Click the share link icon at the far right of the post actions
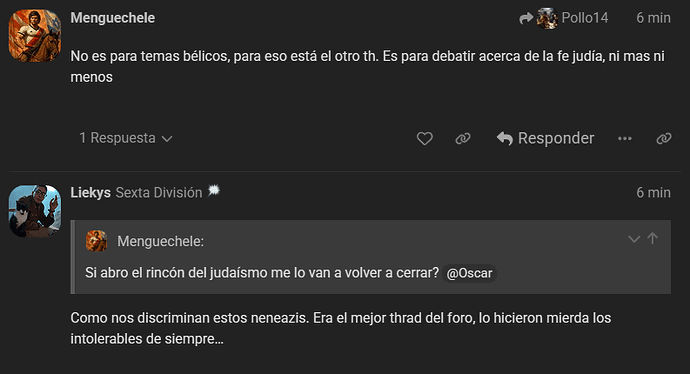 click(664, 139)
